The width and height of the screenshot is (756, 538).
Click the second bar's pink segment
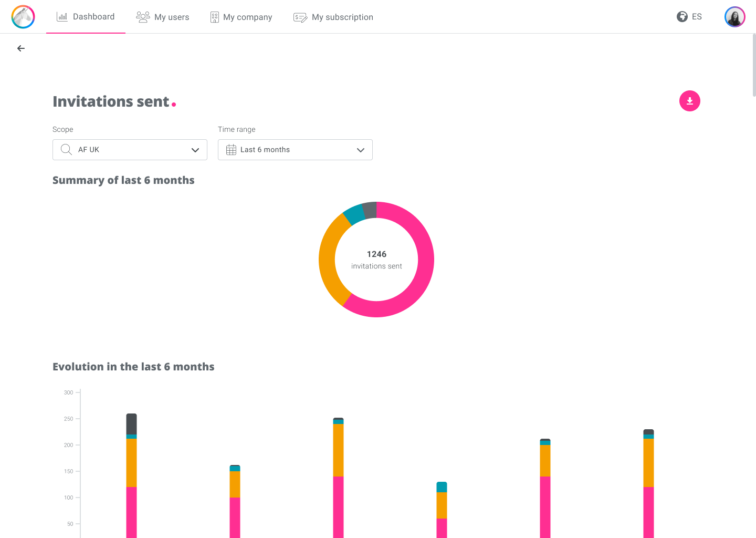(x=235, y=518)
